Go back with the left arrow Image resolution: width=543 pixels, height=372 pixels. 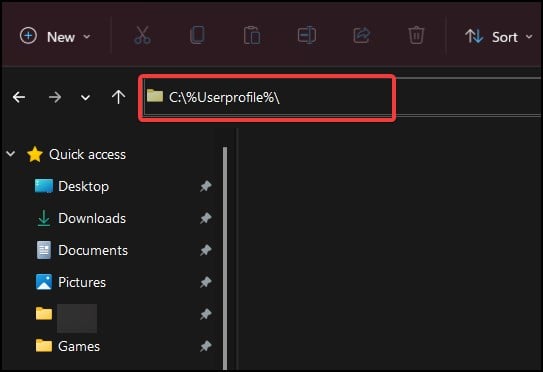(19, 97)
